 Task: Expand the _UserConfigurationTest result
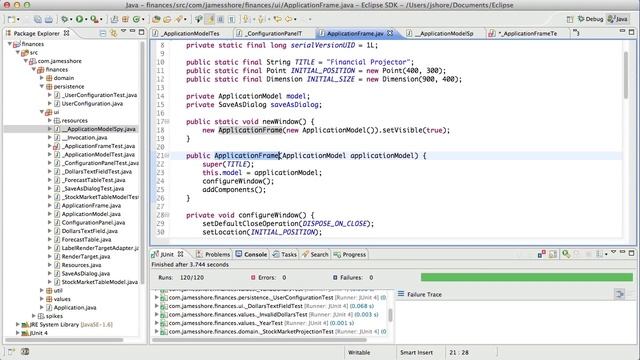[x=156, y=298]
